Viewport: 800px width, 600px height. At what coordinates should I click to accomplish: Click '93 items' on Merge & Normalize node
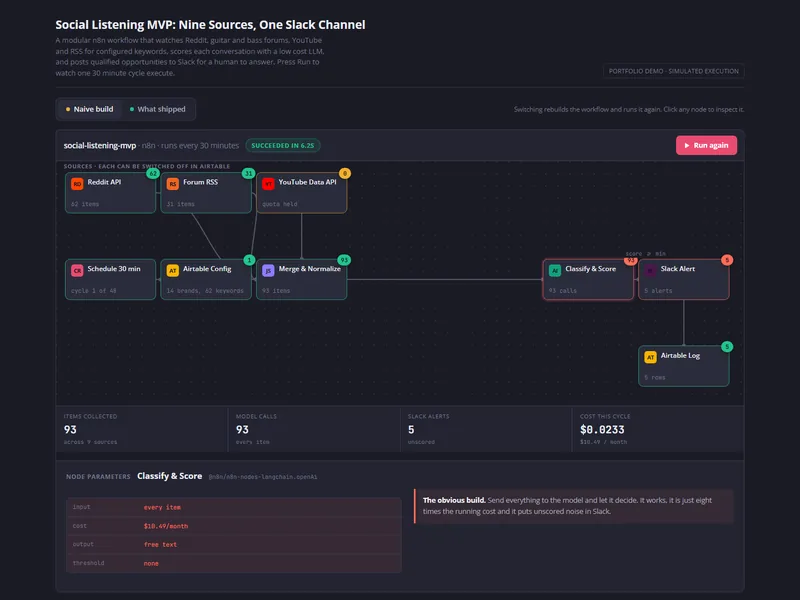click(276, 291)
